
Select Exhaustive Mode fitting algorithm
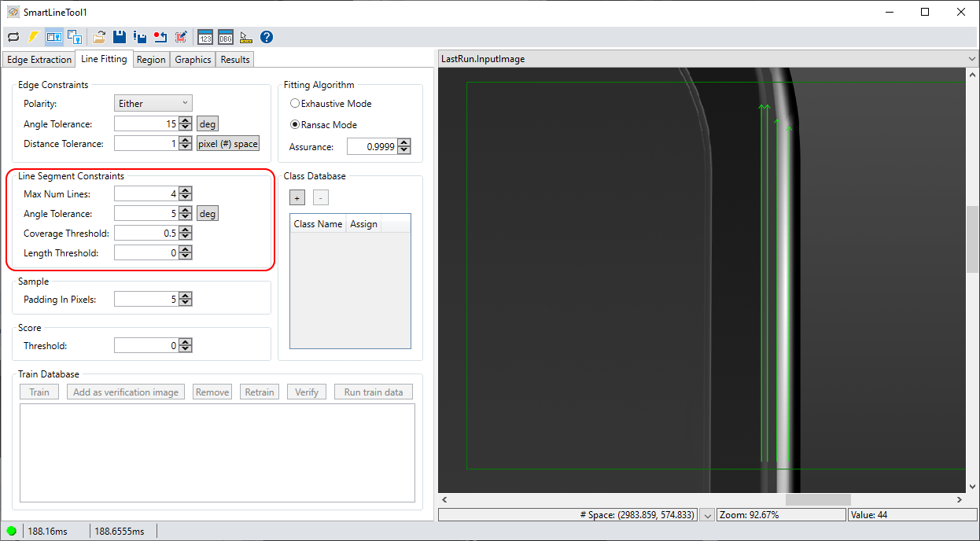click(x=295, y=103)
